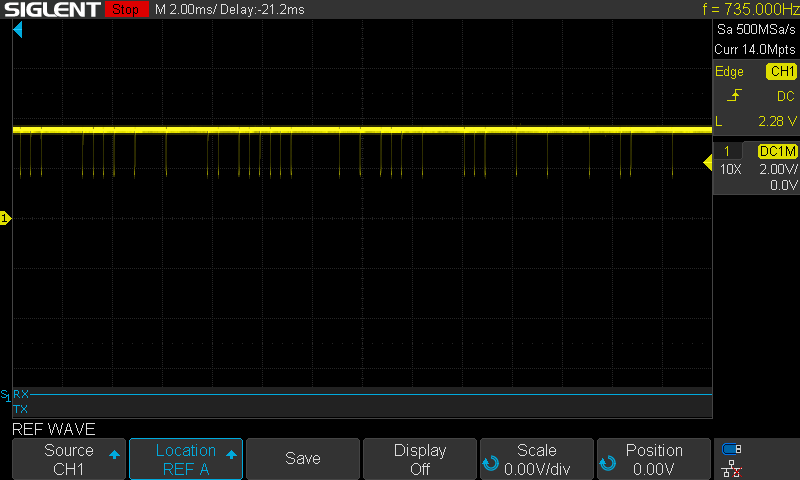This screenshot has width=800, height=480.
Task: Click the yellow trigger level arrow
Action: coord(708,163)
